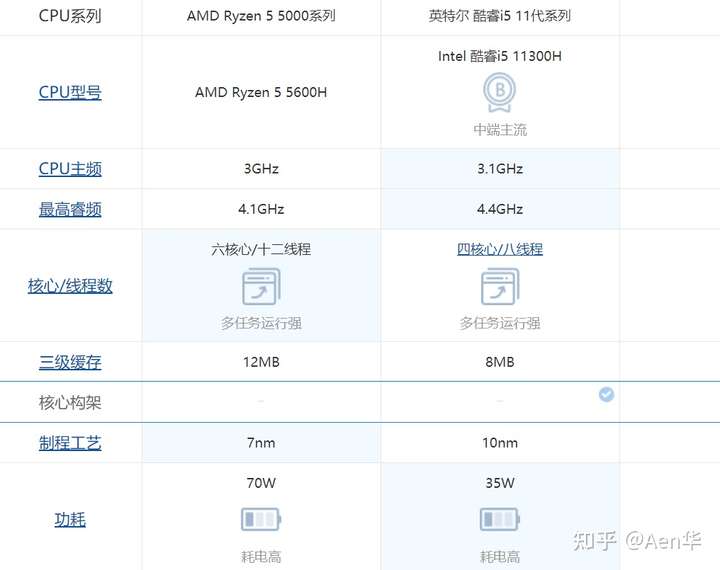
Task: Click multitask icon under 六核心/十二线程
Action: (261, 287)
